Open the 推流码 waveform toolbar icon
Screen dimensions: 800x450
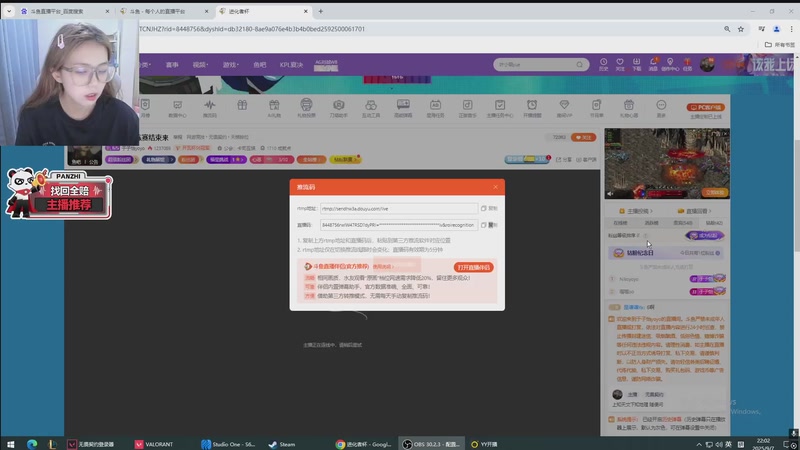point(210,109)
